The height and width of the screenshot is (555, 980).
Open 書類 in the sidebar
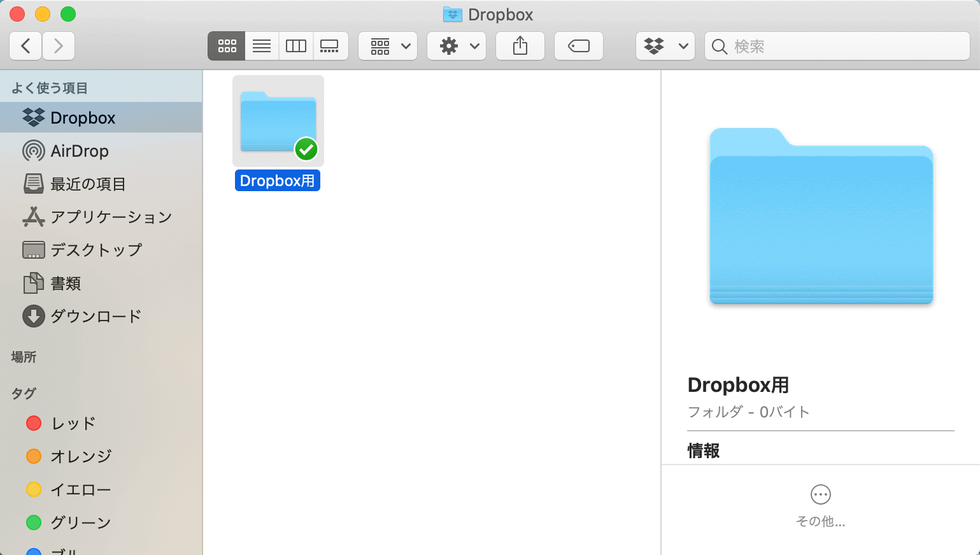(101, 284)
